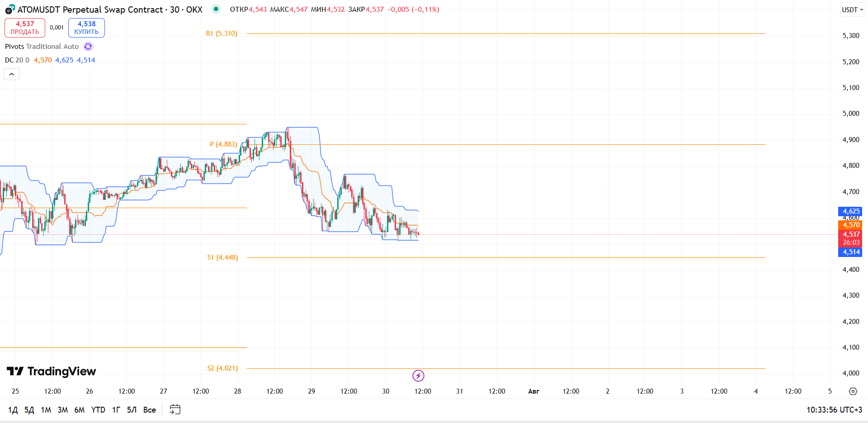868x423 pixels.
Task: Collapse the indicator legend with chevron
Action: pos(12,74)
